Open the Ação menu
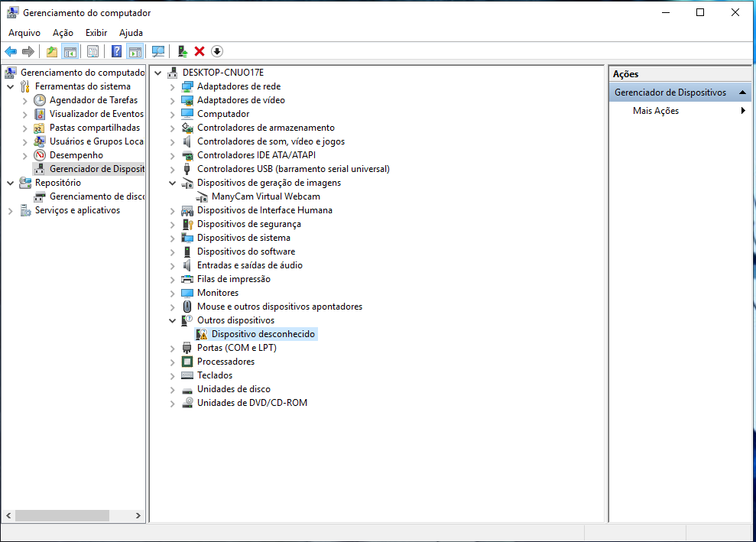This screenshot has height=542, width=756. coord(63,33)
